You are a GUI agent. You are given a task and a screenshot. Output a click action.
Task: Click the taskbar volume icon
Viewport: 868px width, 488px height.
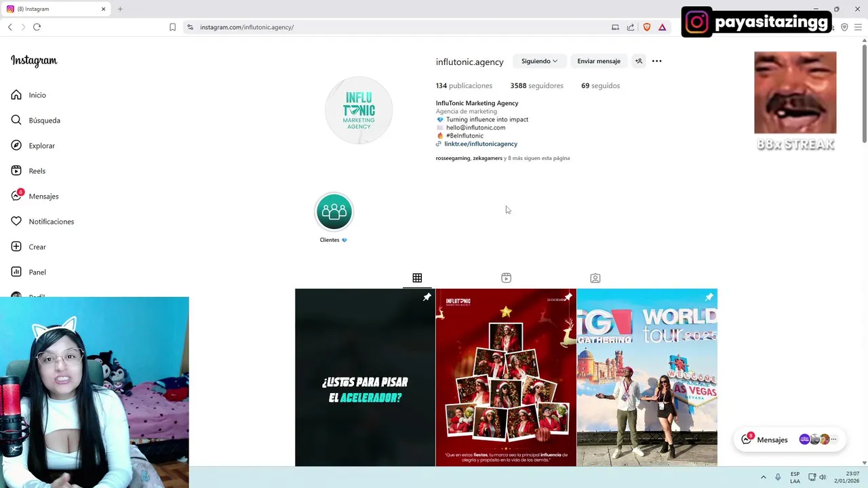tap(822, 477)
